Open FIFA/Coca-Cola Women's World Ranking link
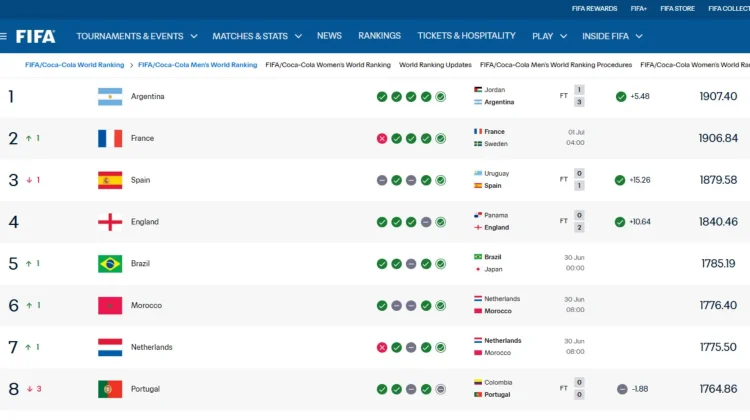 [328, 65]
